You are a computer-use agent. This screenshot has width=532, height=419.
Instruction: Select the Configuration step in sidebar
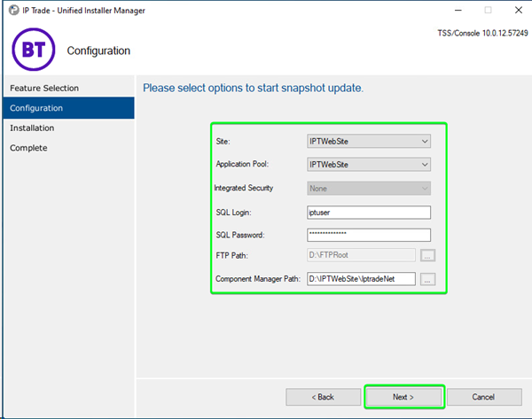tap(68, 108)
